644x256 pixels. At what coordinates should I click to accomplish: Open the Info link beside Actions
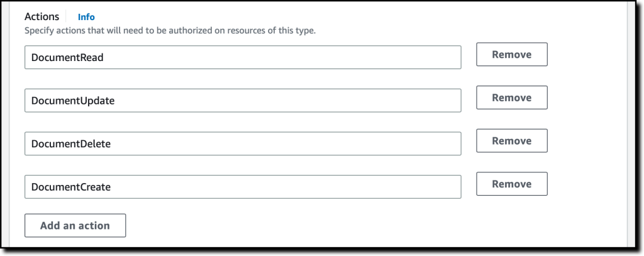(86, 17)
